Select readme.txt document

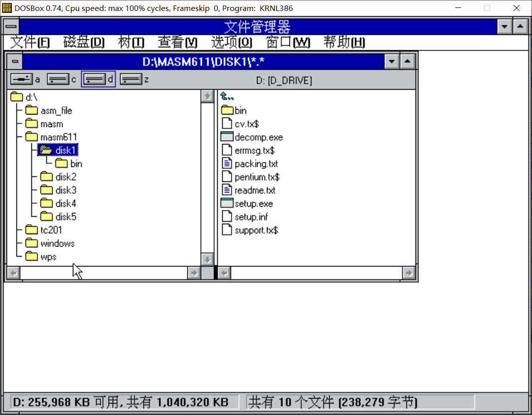249,190
